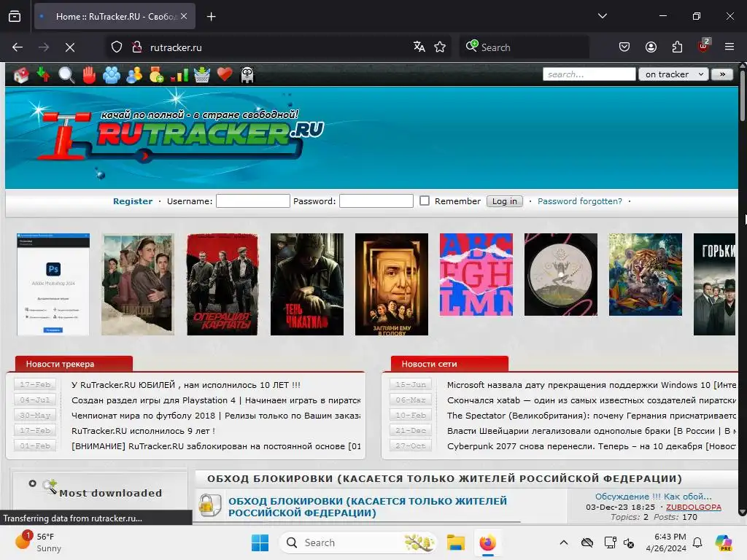Open the weather widget showing 56°F Sunny
Screen dimensions: 747x560
pyautogui.click(x=39, y=542)
